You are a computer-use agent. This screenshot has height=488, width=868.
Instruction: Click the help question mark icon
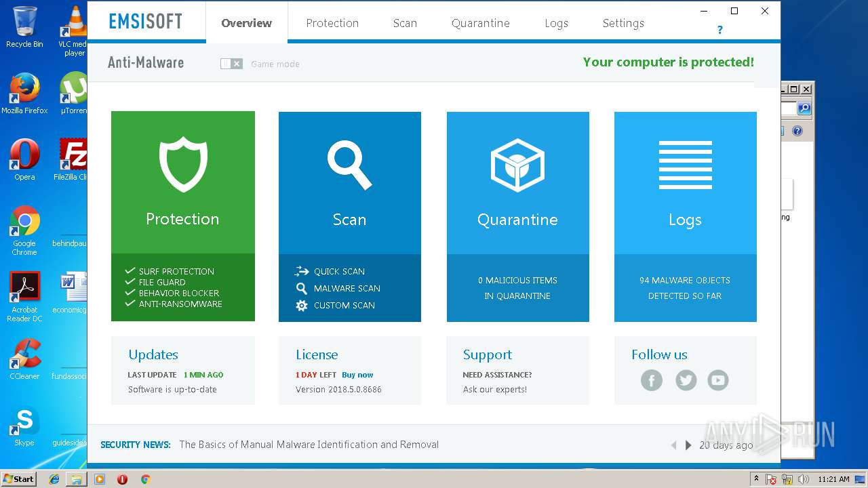pyautogui.click(x=719, y=30)
